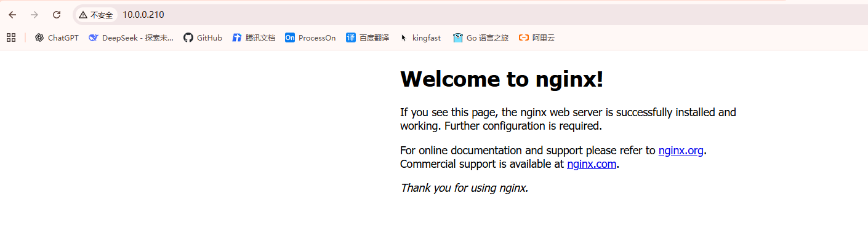Open the 百度翻译 bookmark
Viewport: 868px width, 228px height.
tap(368, 37)
